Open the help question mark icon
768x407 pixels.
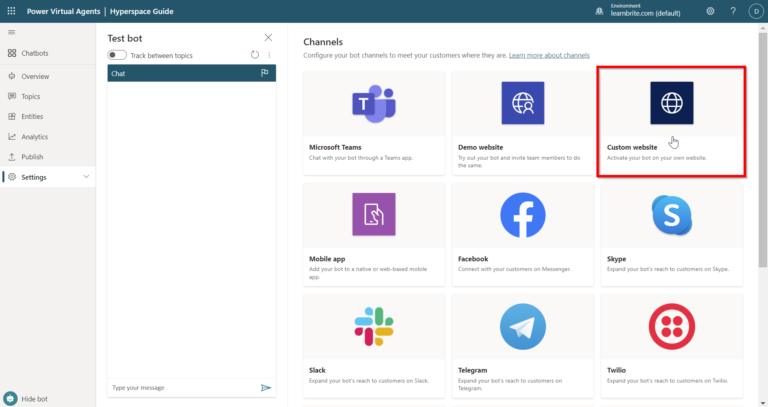[x=733, y=11]
